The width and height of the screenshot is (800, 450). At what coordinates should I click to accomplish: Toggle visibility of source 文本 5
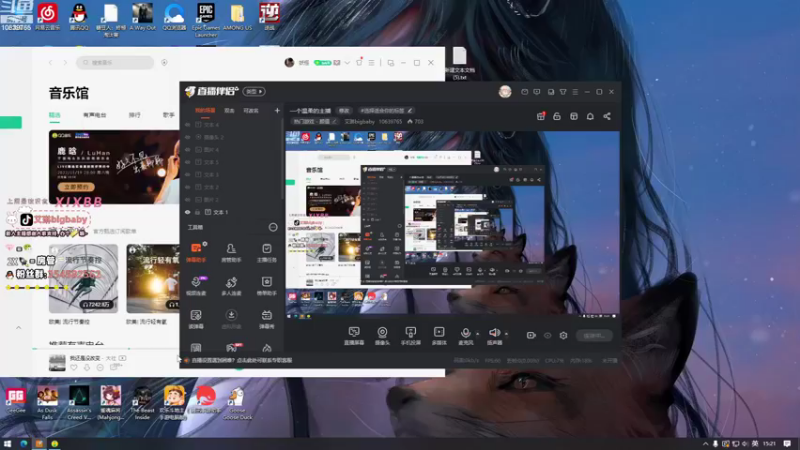point(187,162)
